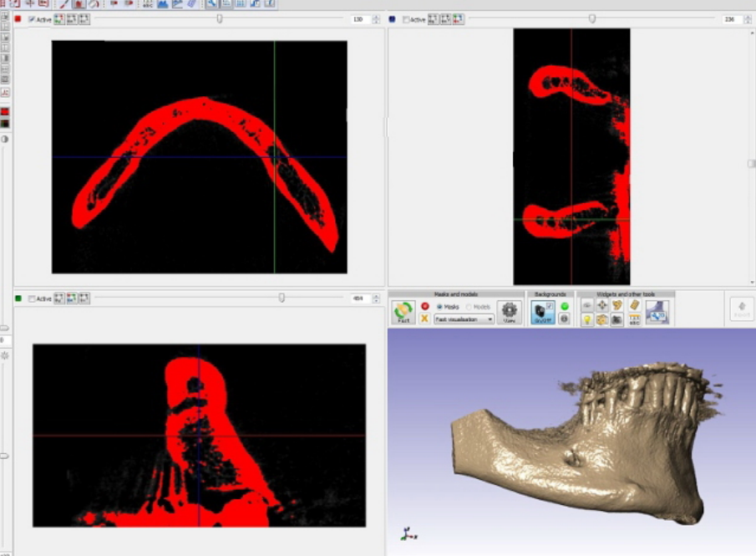The width and height of the screenshot is (756, 556).
Task: Click the green slice view slice slider handle
Action: (282, 298)
